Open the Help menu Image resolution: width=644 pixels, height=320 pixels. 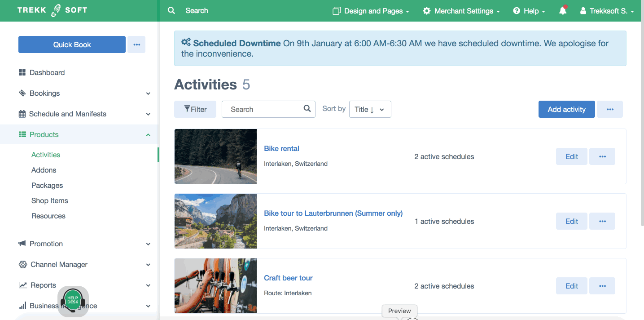coord(529,11)
